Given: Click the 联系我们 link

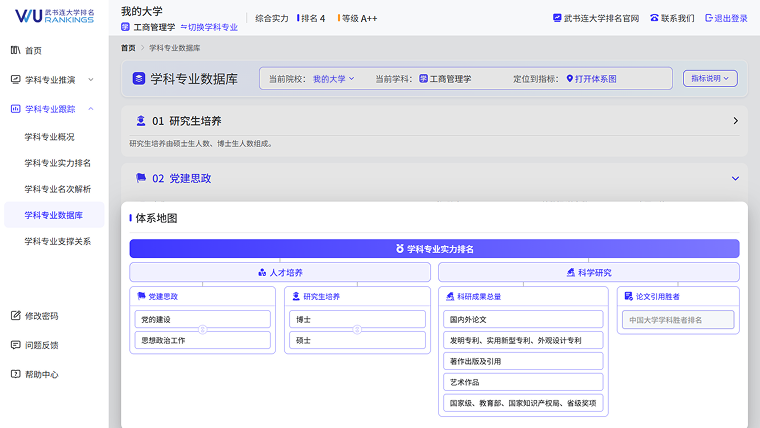Looking at the screenshot, I should click(x=678, y=18).
